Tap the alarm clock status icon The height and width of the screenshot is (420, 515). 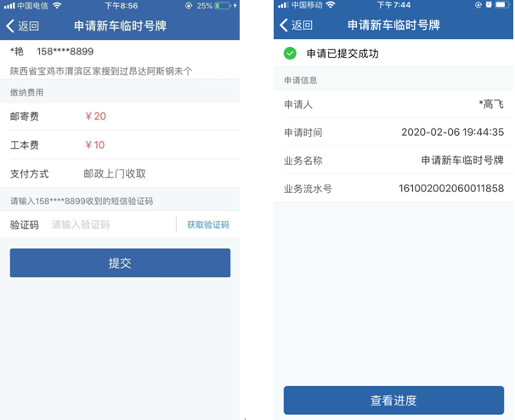tap(489, 4)
